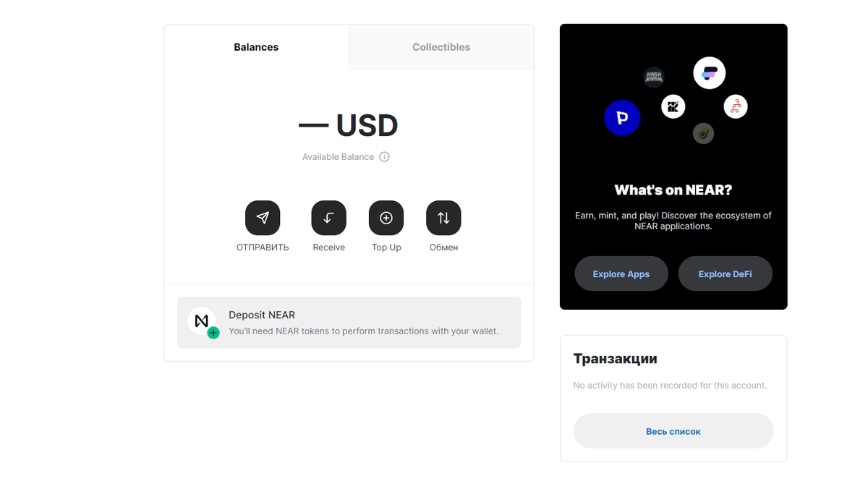Click the chart app icon in center
868x492 pixels.
(673, 107)
